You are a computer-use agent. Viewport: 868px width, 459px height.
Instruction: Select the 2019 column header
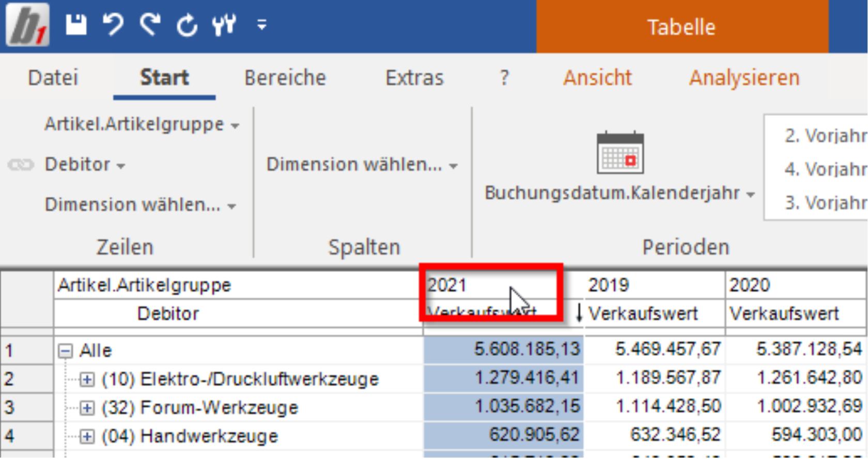[655, 285]
